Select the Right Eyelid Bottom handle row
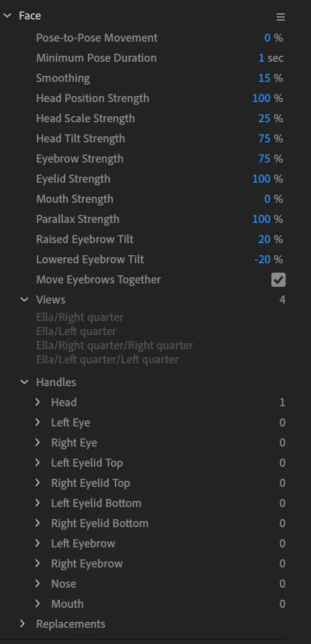The image size is (311, 644). (159, 523)
